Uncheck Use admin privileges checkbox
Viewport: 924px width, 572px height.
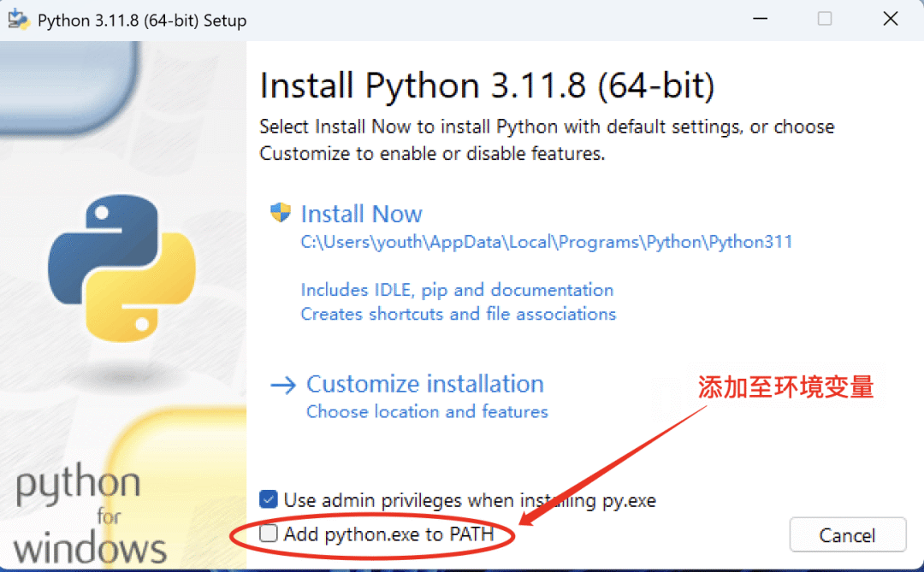[x=268, y=499]
